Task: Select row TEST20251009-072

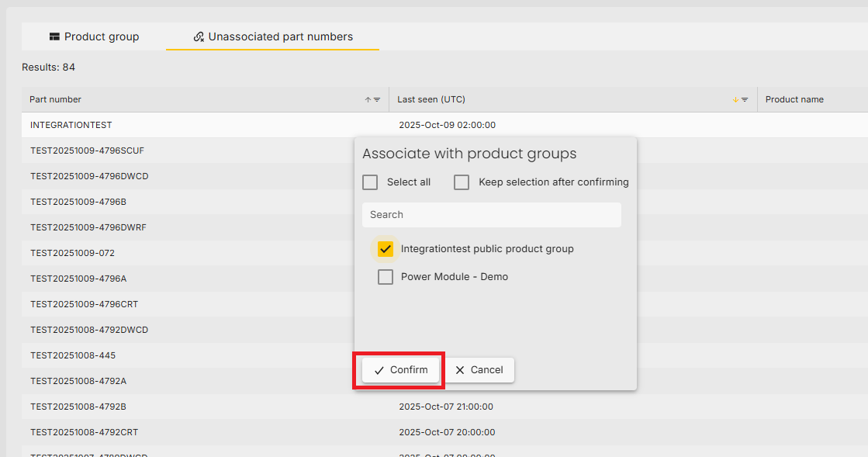Action: 188,253
